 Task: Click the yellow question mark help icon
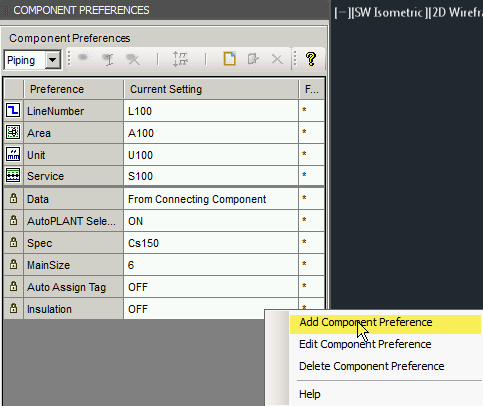click(x=311, y=59)
